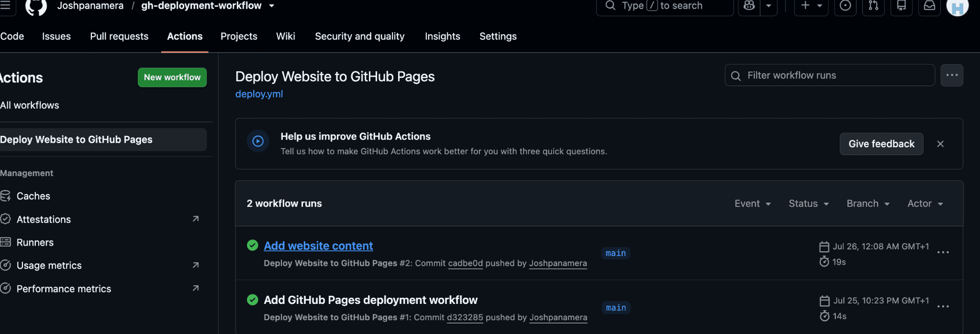Select All workflows in sidebar

(x=30, y=105)
